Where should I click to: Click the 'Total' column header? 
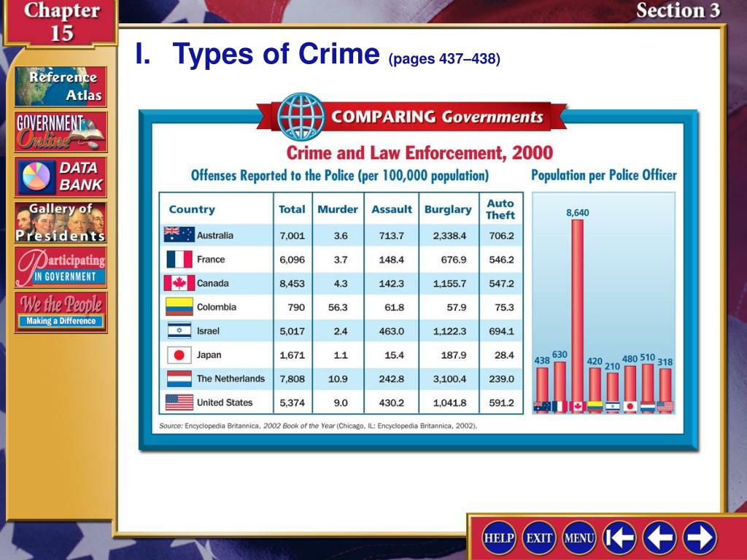tap(292, 209)
